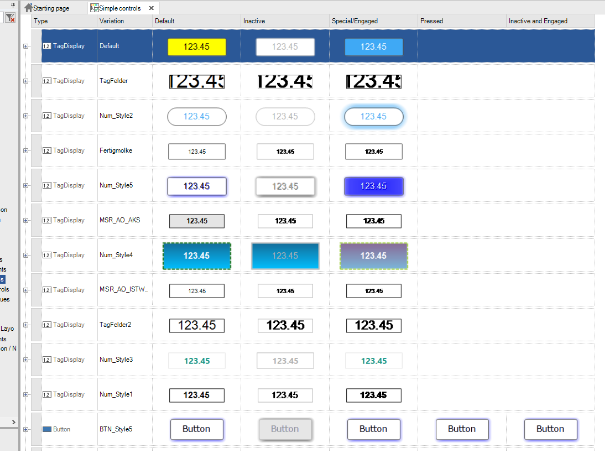Close the Simple controls tab
605x451 pixels.
coord(151,8)
